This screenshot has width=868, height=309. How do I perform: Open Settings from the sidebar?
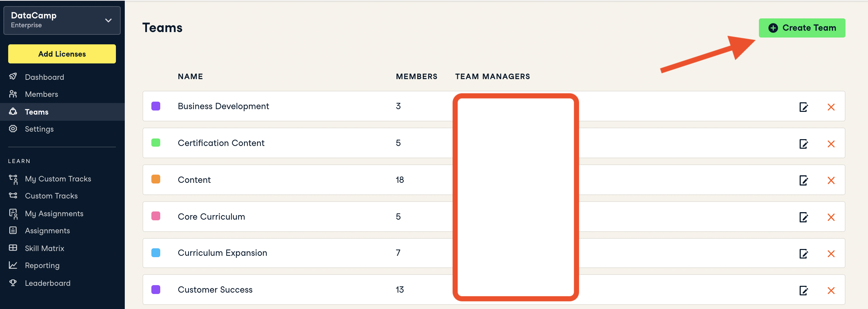click(x=39, y=129)
